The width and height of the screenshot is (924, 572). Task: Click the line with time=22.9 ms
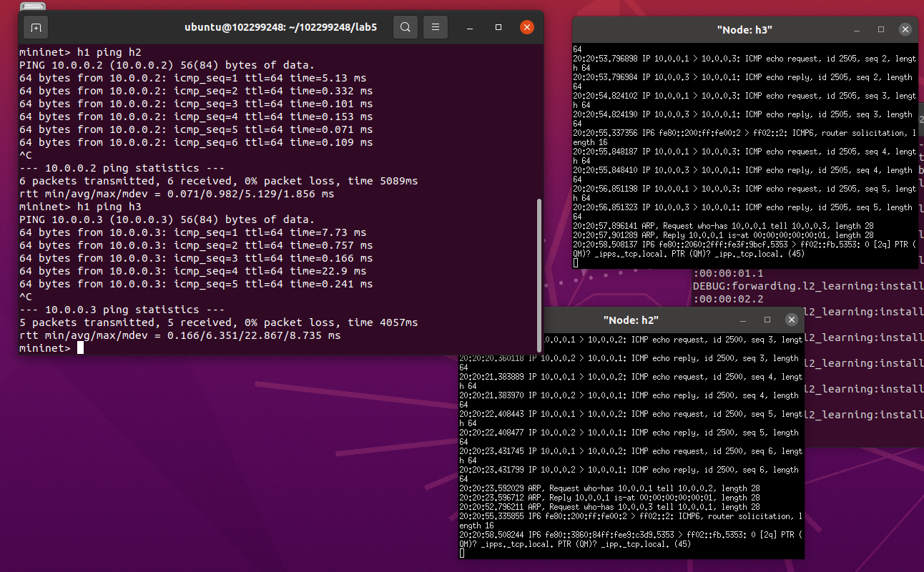click(193, 271)
